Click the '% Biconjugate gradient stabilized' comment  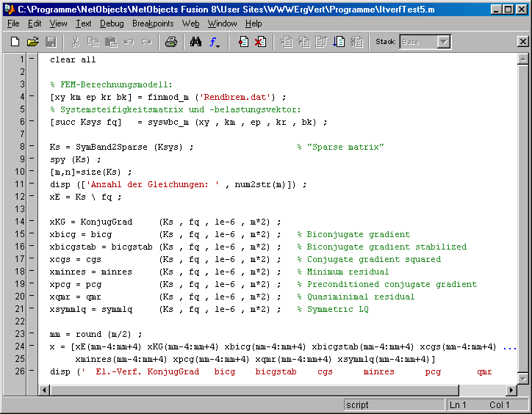coord(381,247)
